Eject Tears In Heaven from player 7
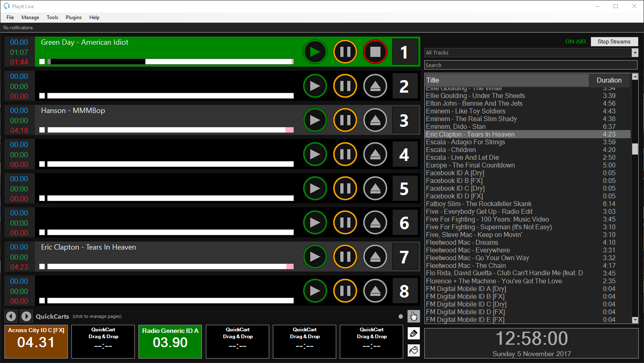 tap(375, 257)
